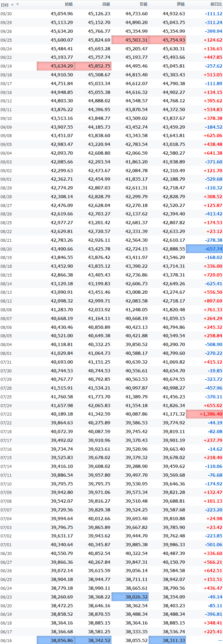
Task: Select the +729.05 change on 08/15
Action: (213, 275)
